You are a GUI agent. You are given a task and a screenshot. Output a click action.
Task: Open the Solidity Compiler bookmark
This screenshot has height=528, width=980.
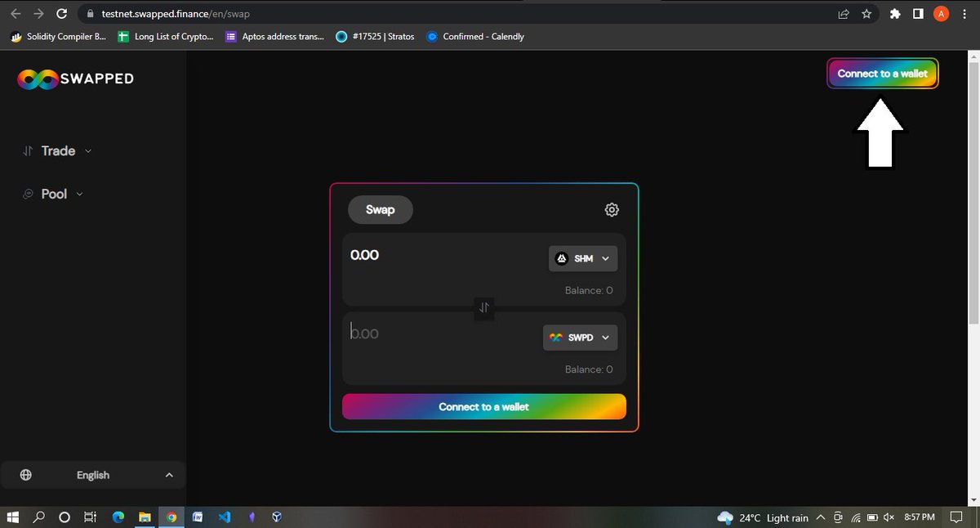58,37
